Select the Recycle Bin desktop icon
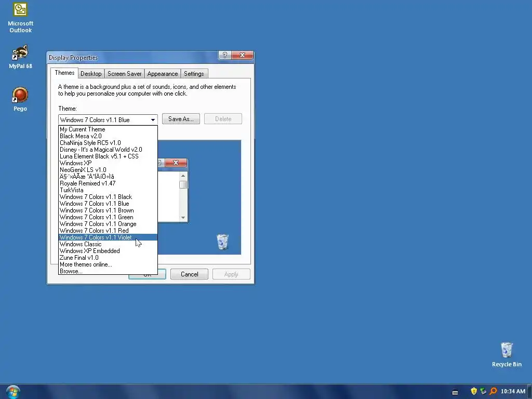The image size is (532, 399). (507, 354)
